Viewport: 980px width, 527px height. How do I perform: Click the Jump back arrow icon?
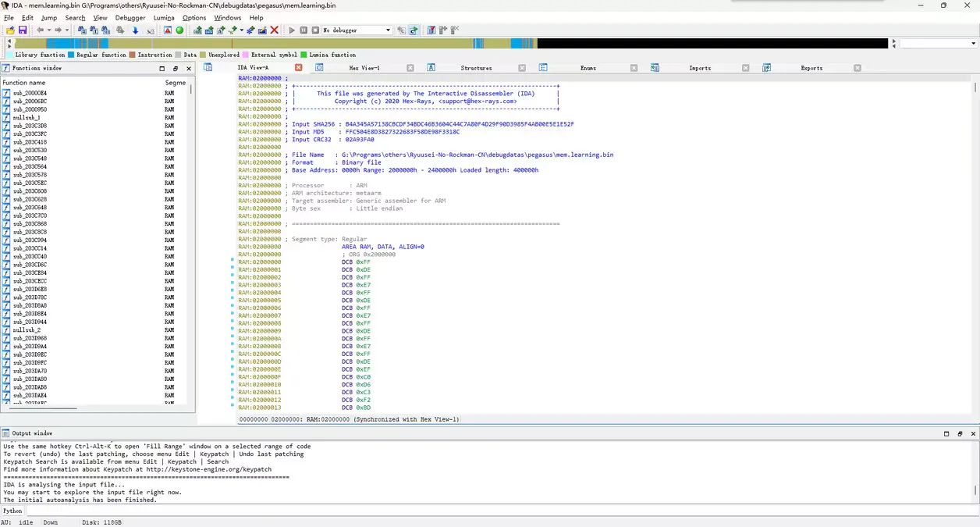tap(40, 30)
